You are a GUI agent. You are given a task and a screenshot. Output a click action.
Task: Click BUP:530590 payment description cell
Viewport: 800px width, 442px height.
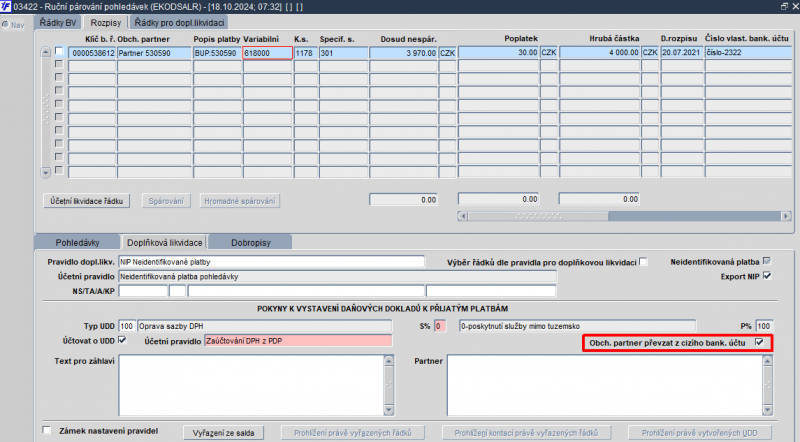(x=217, y=53)
